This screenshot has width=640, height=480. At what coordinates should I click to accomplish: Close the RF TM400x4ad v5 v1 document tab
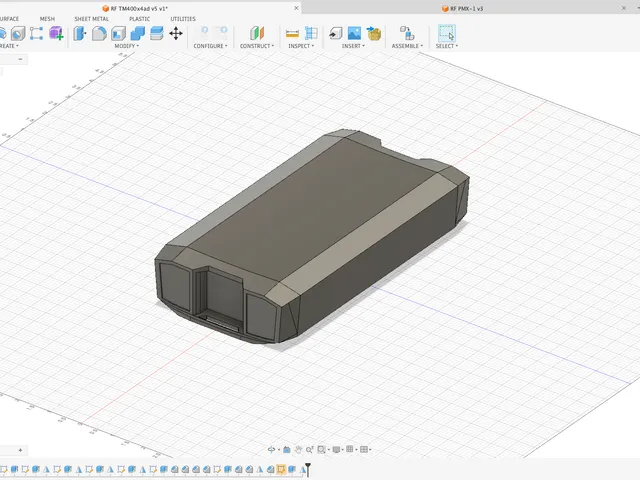point(296,8)
